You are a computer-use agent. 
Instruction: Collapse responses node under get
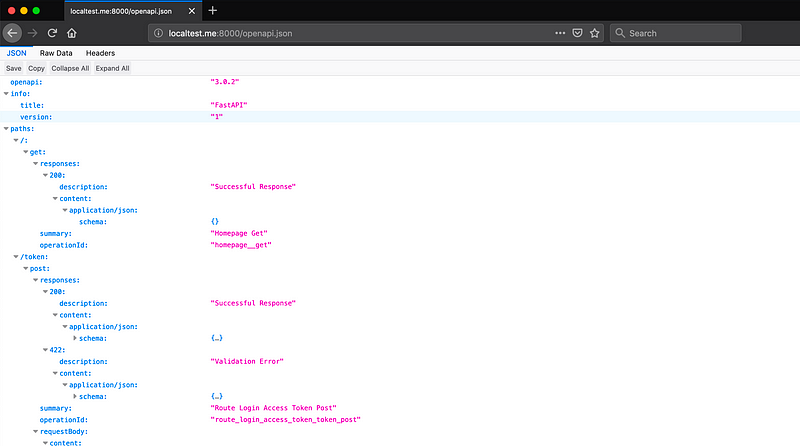pyautogui.click(x=36, y=164)
